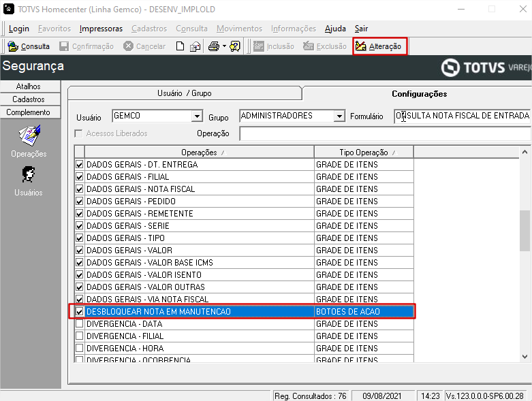Click the Cadastros sidebar button
The image size is (532, 401).
(30, 99)
